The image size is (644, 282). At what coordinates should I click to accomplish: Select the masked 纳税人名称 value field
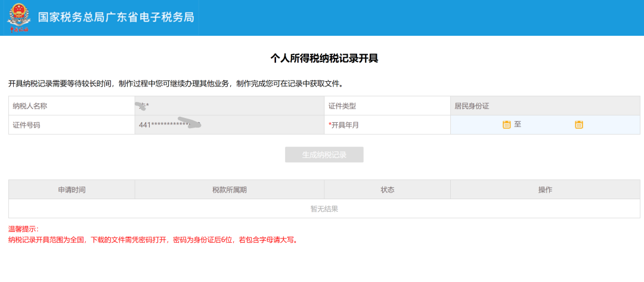pyautogui.click(x=229, y=106)
